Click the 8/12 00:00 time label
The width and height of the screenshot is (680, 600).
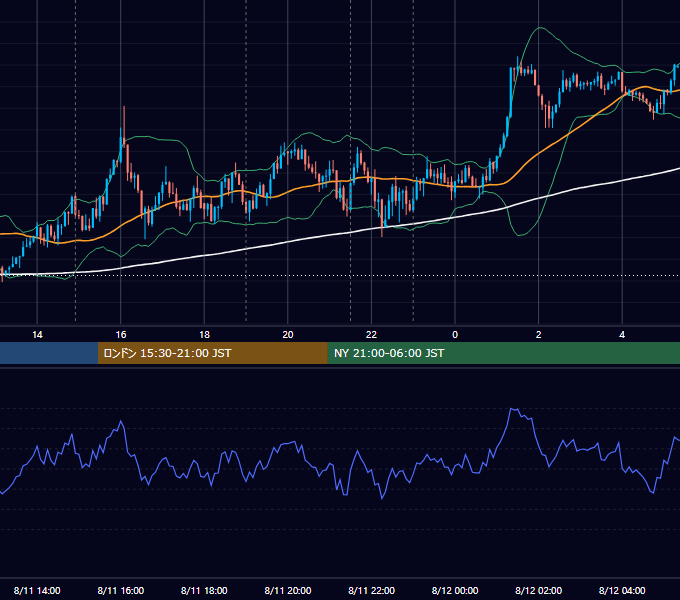[455, 590]
